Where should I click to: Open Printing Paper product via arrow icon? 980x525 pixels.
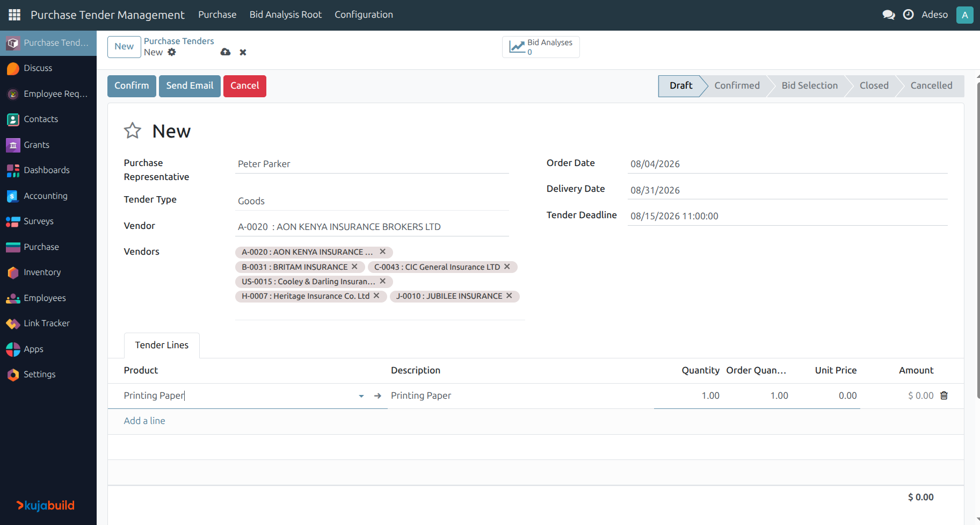[x=378, y=395]
